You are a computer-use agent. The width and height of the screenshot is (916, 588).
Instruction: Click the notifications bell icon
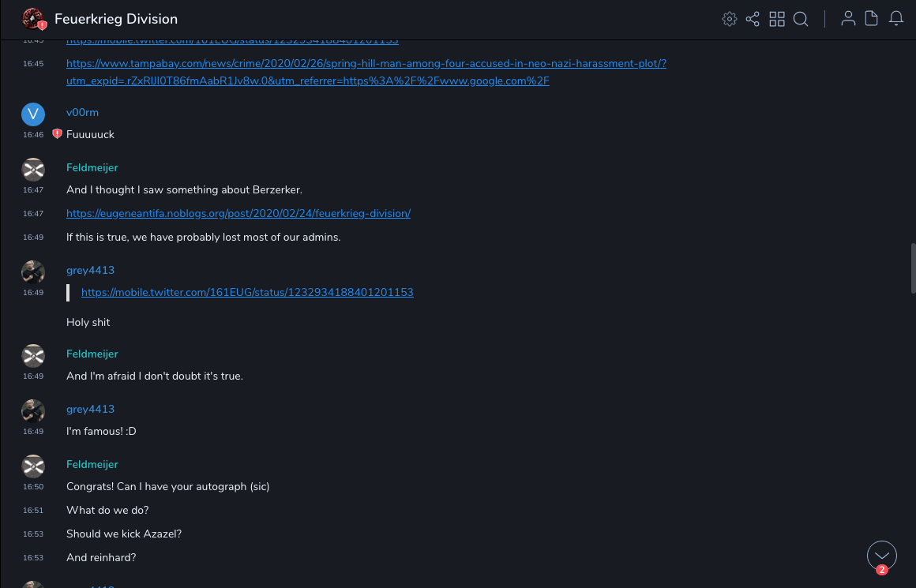pyautogui.click(x=896, y=19)
